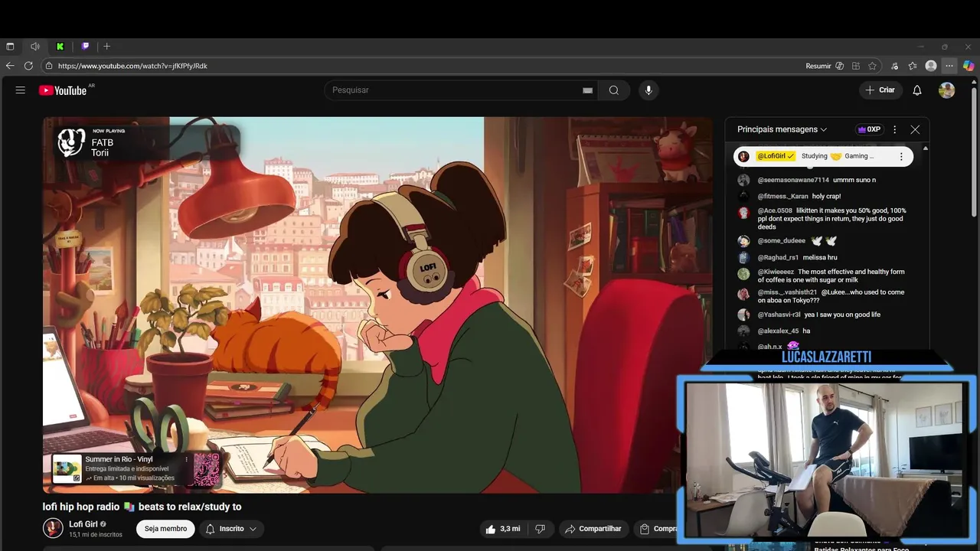980x551 pixels.
Task: Start voice search with the microphone
Action: (x=648, y=90)
